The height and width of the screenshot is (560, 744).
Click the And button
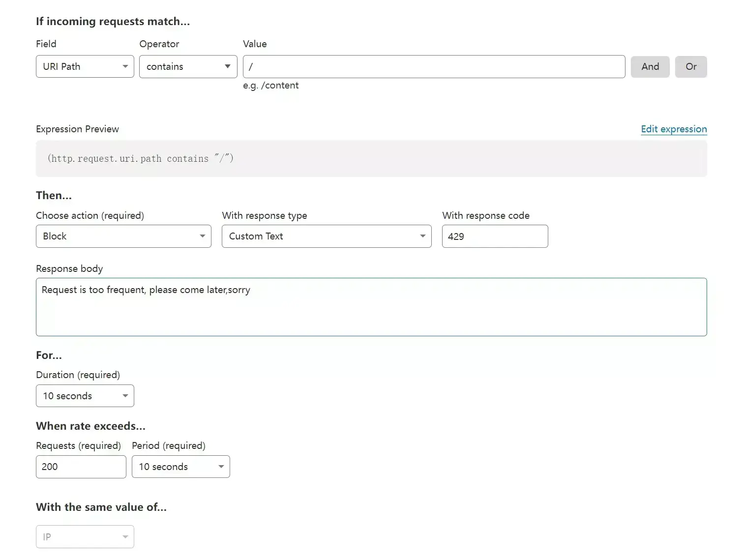tap(650, 66)
